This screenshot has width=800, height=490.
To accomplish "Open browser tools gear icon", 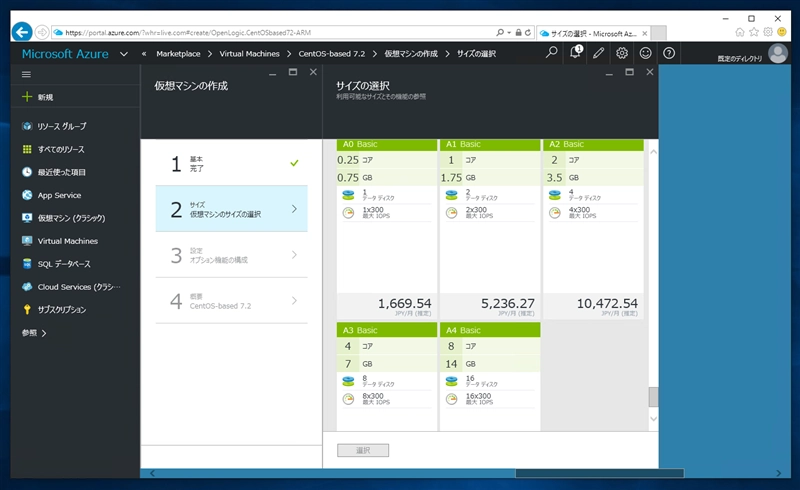I will (x=768, y=32).
